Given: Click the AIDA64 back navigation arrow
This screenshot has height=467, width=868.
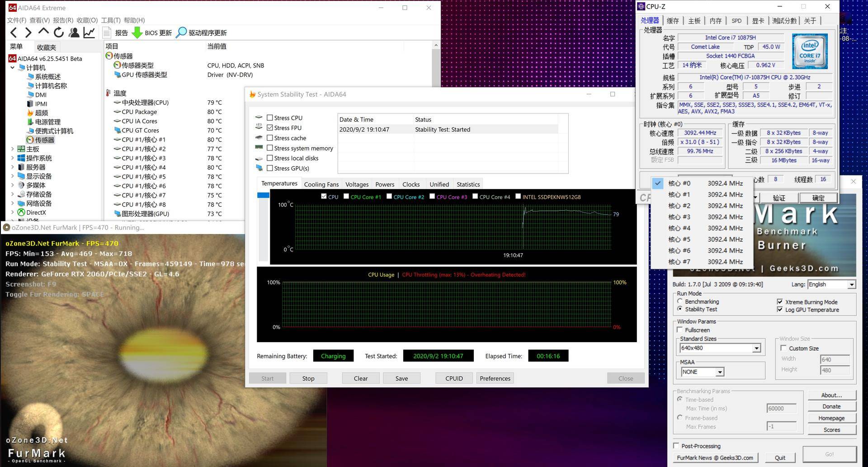Looking at the screenshot, I should pyautogui.click(x=14, y=33).
